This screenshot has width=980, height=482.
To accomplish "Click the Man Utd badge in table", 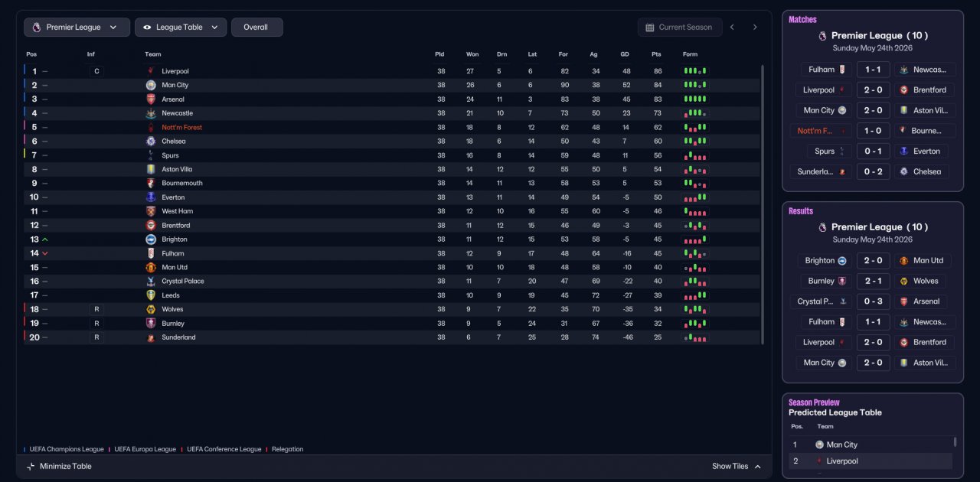I will [x=151, y=268].
